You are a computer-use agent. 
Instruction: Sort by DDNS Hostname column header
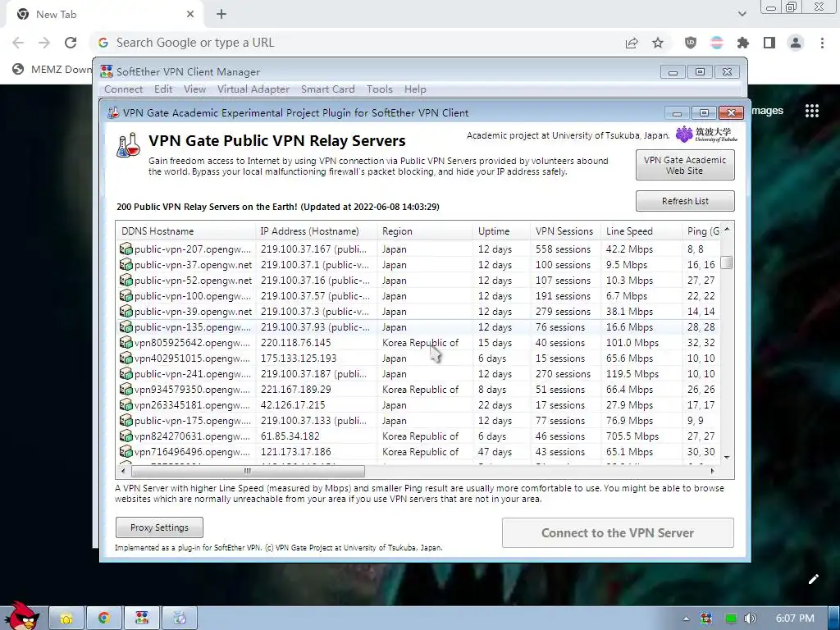(x=186, y=231)
